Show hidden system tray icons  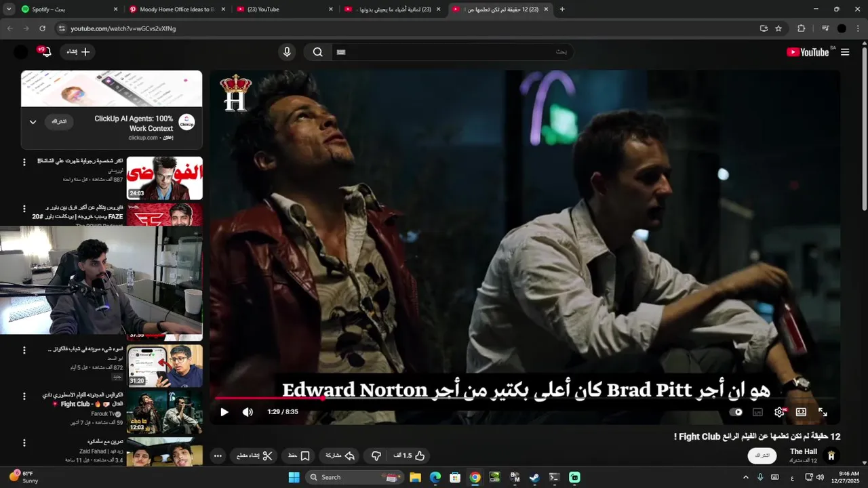tap(746, 477)
